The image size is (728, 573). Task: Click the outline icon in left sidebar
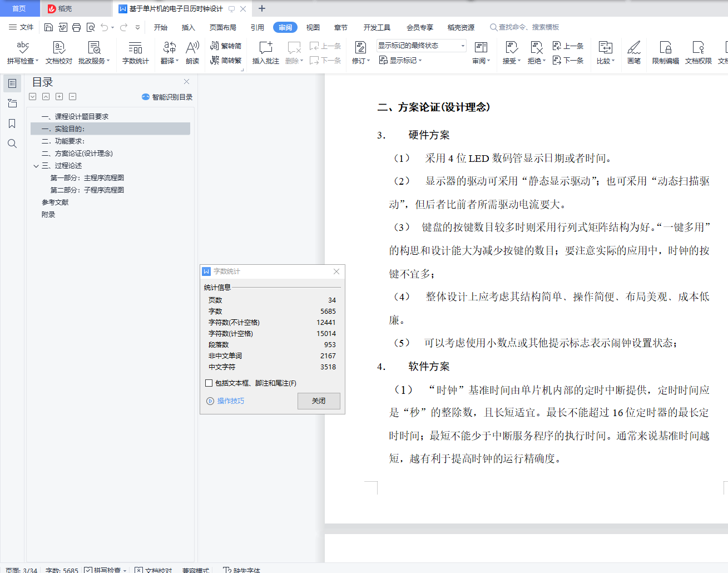(x=12, y=83)
